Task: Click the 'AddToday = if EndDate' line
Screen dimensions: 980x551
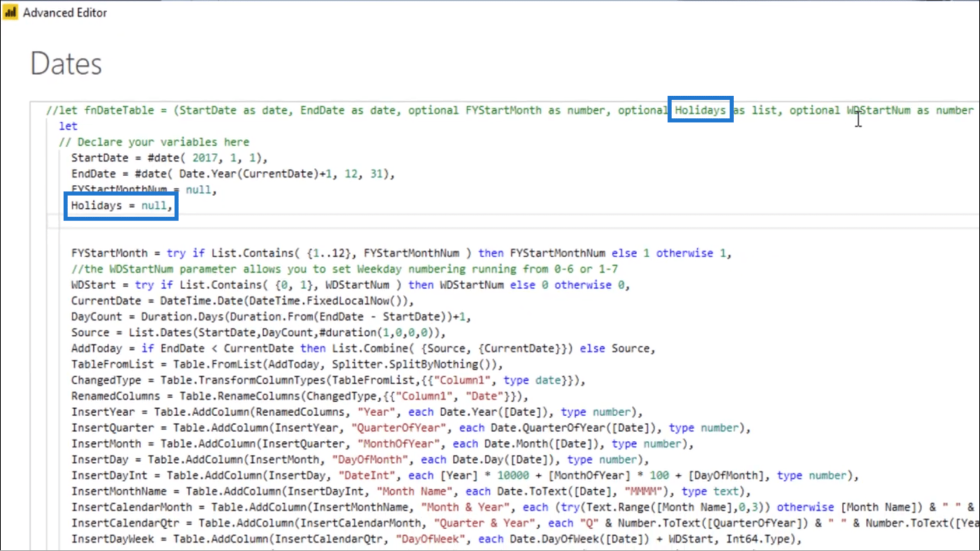Action: 363,348
